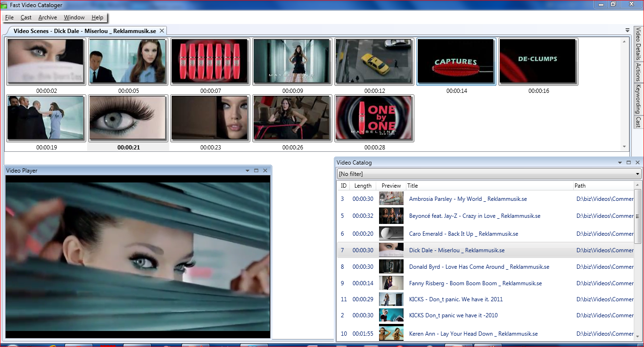This screenshot has height=347, width=644.
Task: Select Caro Emerald - Back It Up row
Action: click(x=486, y=234)
